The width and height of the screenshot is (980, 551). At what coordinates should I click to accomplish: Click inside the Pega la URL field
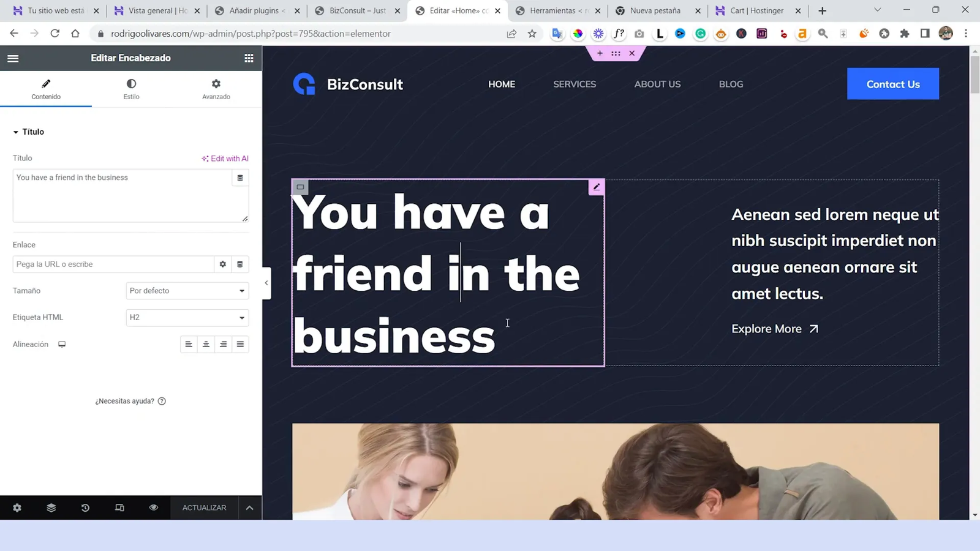pyautogui.click(x=113, y=264)
